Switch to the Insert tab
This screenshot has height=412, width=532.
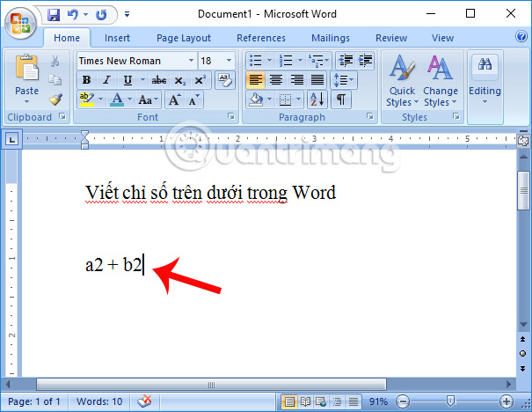pos(117,38)
